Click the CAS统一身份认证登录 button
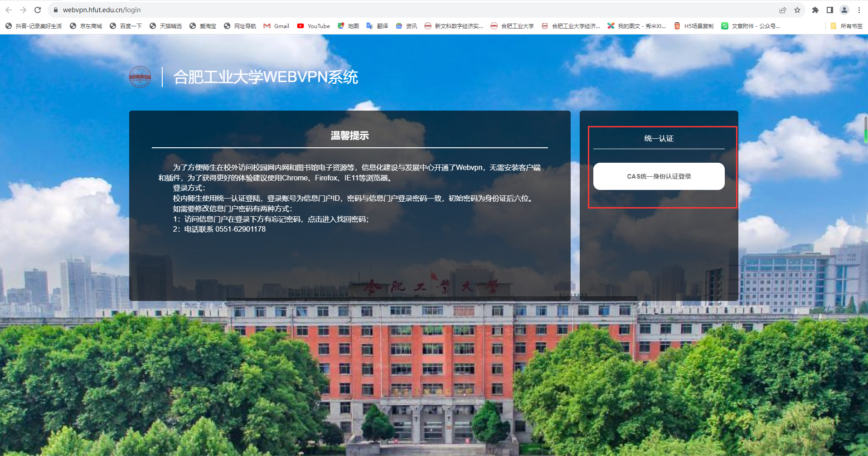This screenshot has height=456, width=868. tap(659, 176)
